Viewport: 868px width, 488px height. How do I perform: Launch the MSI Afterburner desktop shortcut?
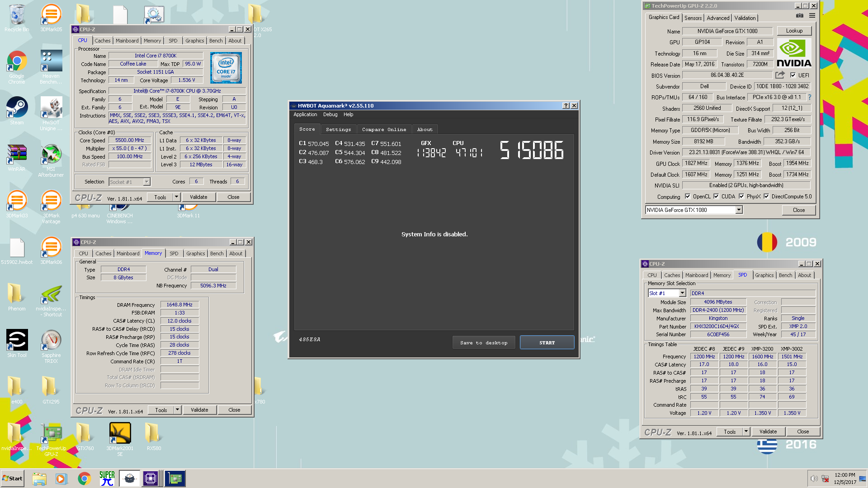(x=51, y=160)
